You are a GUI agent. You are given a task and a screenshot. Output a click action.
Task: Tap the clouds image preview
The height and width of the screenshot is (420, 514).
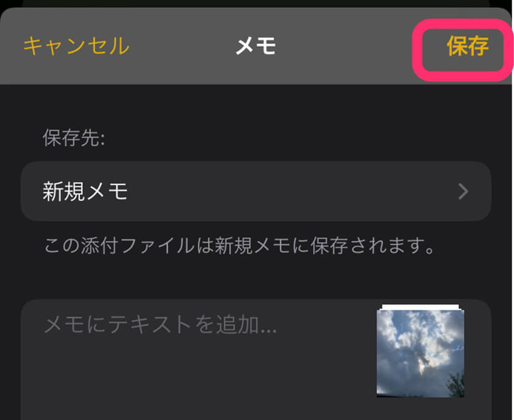421,354
